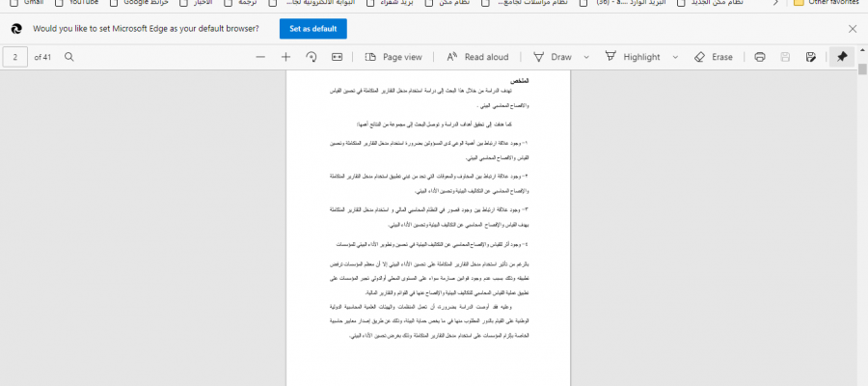This screenshot has height=386, width=868.
Task: Zoom in with the plus icon
Action: [x=285, y=57]
